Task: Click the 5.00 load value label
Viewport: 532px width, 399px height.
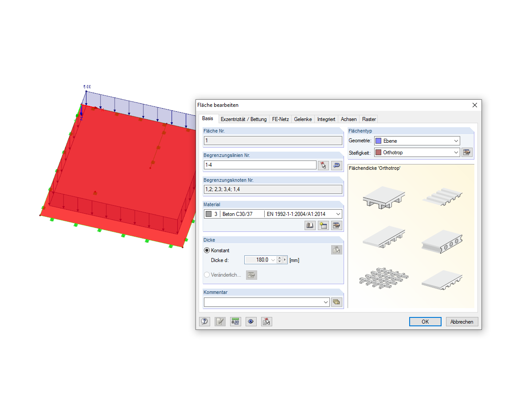Action: point(87,86)
